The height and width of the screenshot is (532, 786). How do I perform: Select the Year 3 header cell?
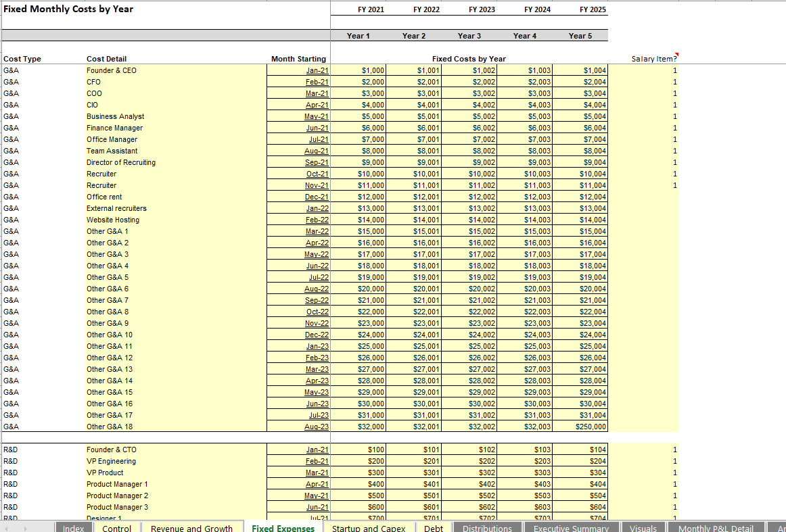(x=469, y=36)
